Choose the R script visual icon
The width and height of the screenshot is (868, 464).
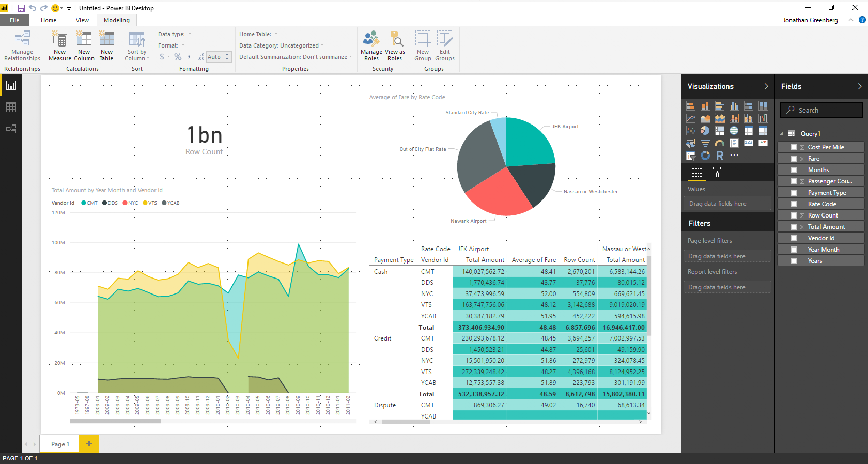[719, 156]
